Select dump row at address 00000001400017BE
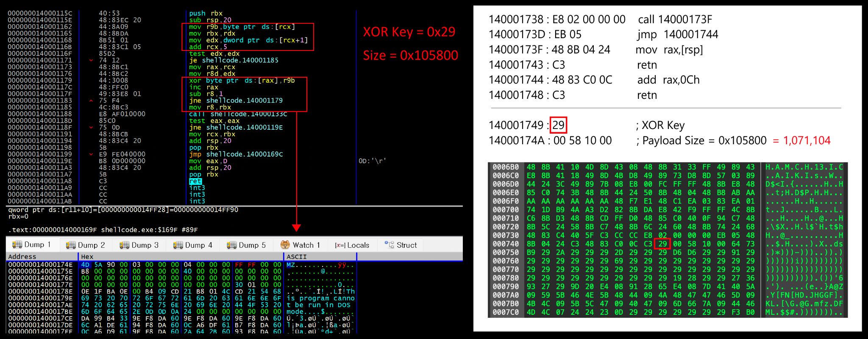 coord(182,311)
